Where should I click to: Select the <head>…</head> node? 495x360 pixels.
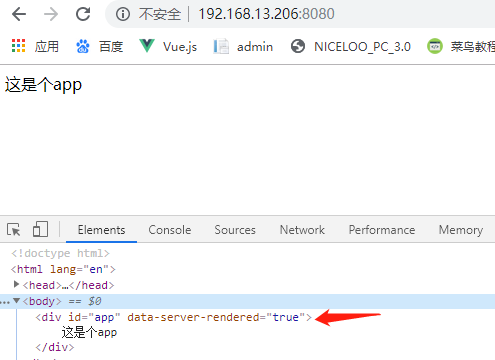[68, 285]
